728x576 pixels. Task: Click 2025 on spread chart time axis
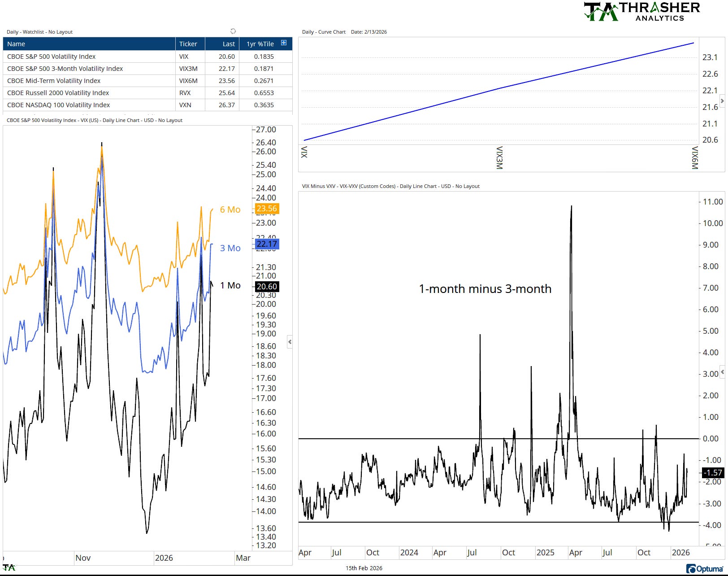coord(545,552)
